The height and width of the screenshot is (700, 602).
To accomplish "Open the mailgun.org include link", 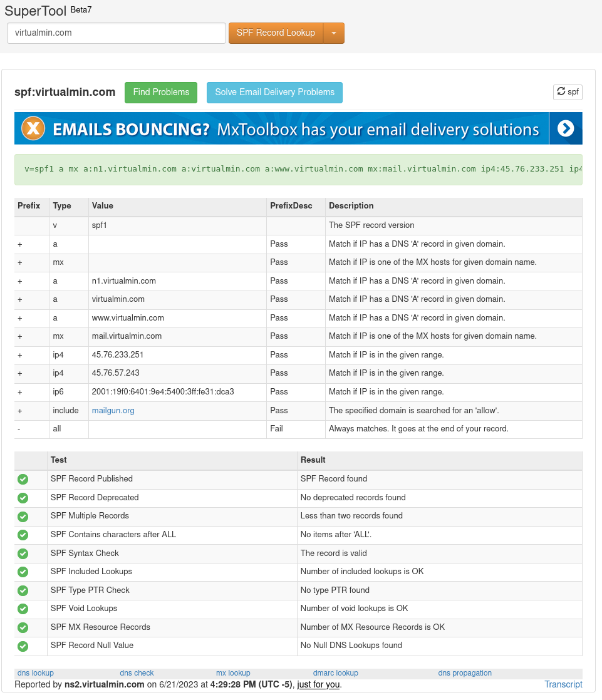I will pos(113,410).
